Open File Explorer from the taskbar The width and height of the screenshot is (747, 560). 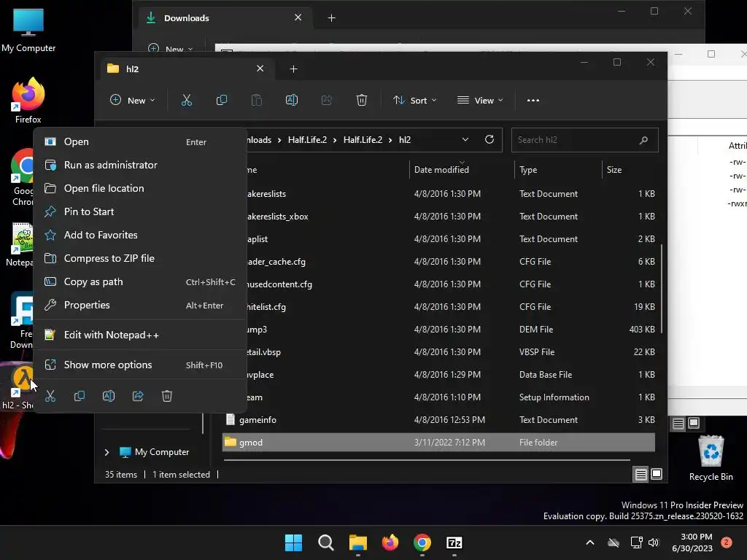tap(357, 542)
